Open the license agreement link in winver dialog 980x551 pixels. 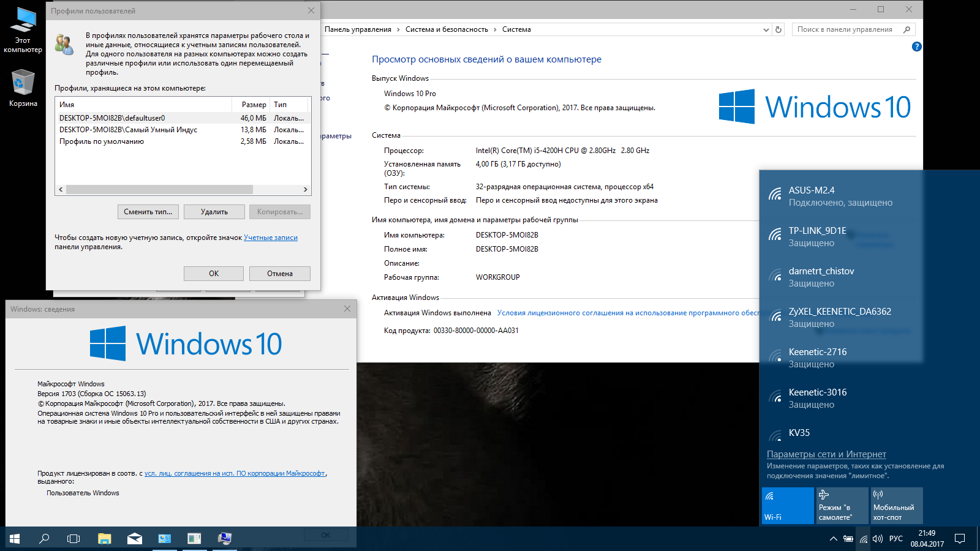pyautogui.click(x=235, y=473)
